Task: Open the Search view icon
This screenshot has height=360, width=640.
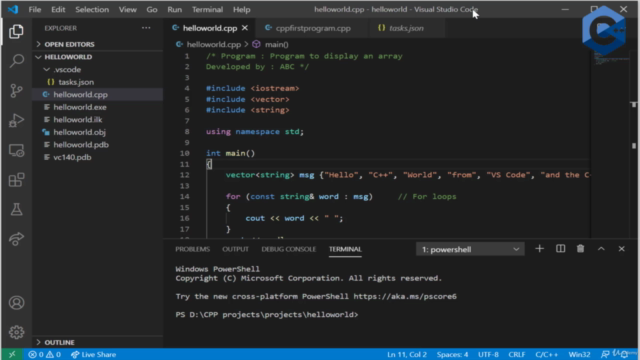Action: (x=16, y=61)
